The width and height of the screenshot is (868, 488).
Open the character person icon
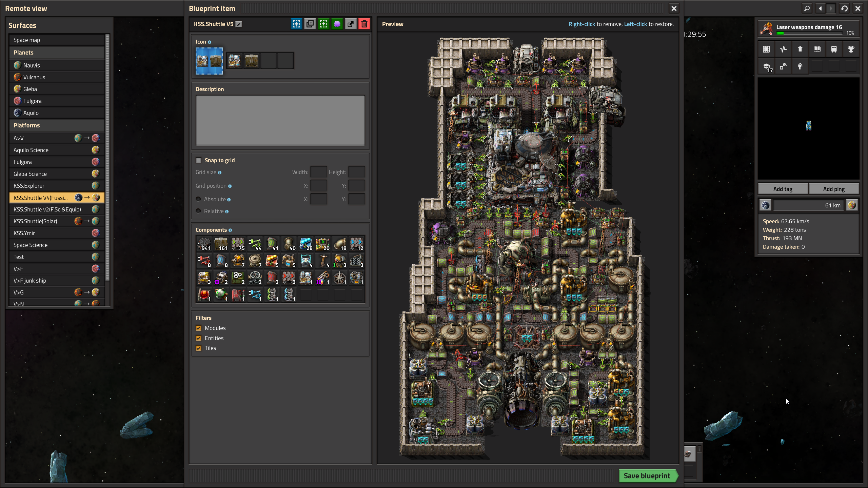pyautogui.click(x=800, y=66)
